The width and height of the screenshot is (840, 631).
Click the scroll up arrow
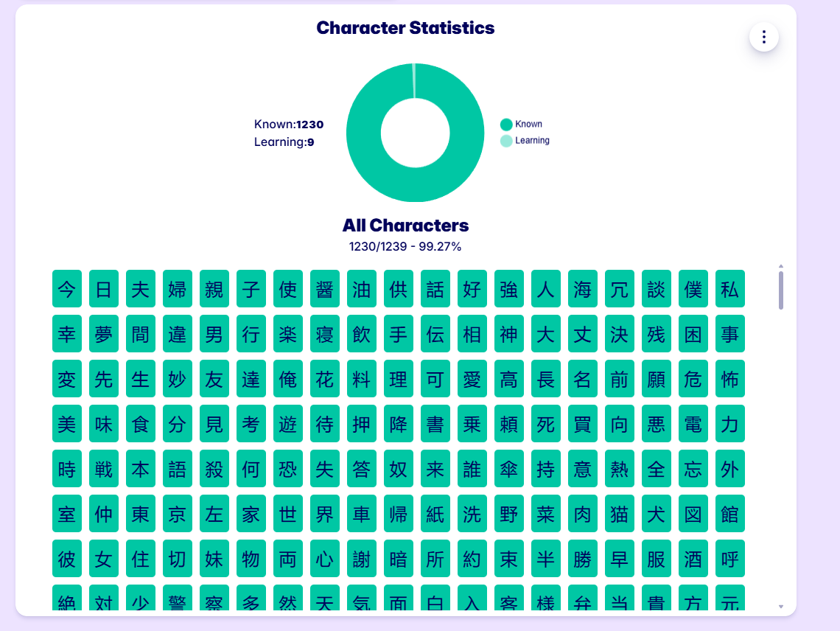[x=781, y=266]
